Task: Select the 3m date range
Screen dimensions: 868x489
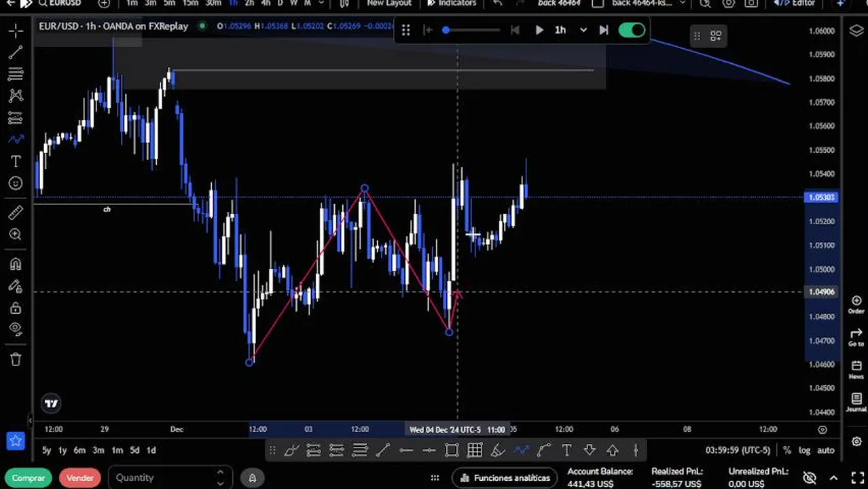Action: coord(98,450)
